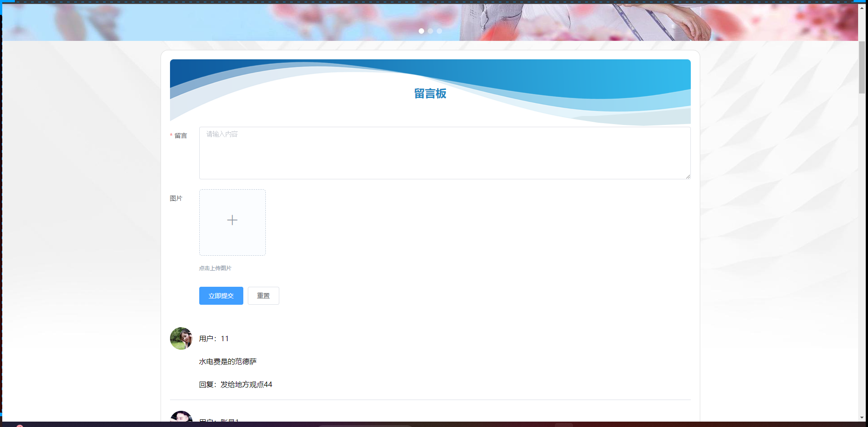Switch to the second banner carousel dot
This screenshot has width=868, height=427.
[430, 31]
